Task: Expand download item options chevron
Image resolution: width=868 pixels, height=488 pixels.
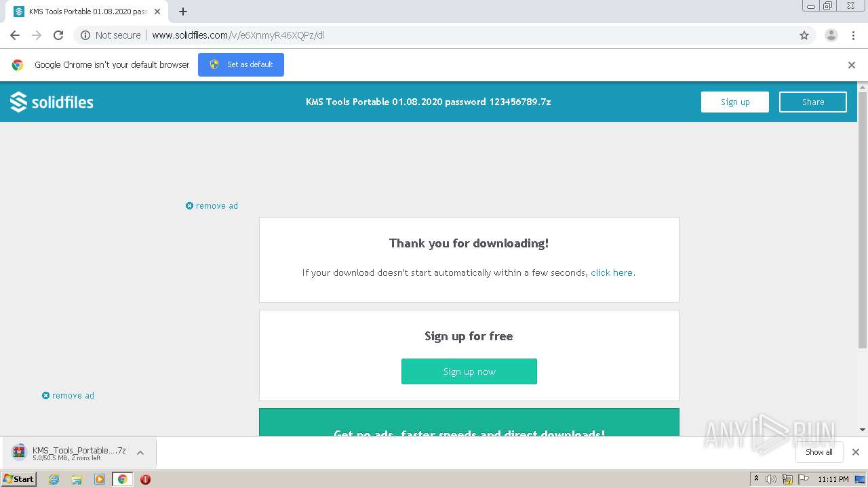Action: coord(140,453)
